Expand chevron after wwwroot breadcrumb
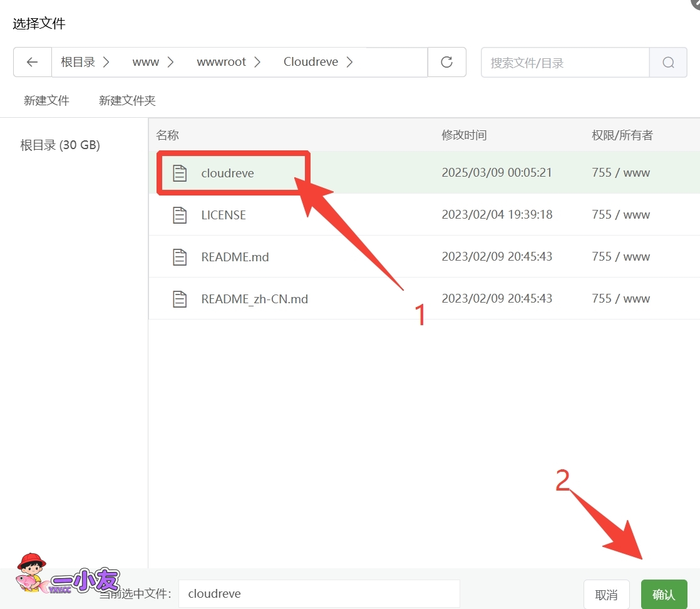 (258, 62)
